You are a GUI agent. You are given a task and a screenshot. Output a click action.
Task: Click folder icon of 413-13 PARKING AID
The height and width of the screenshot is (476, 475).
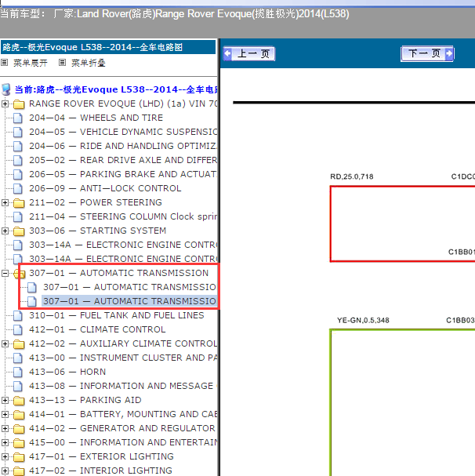pos(19,400)
